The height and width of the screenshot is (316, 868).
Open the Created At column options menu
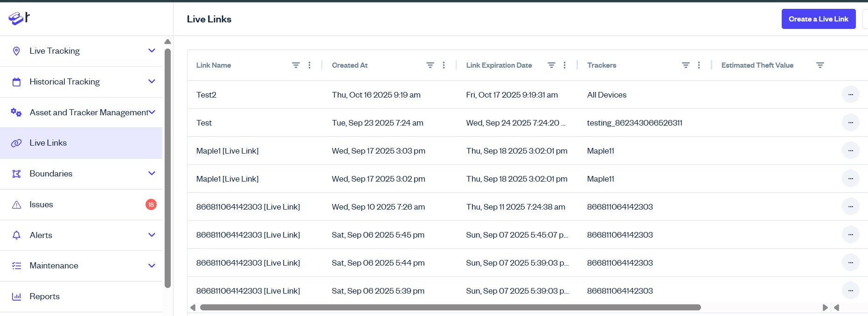pos(444,65)
